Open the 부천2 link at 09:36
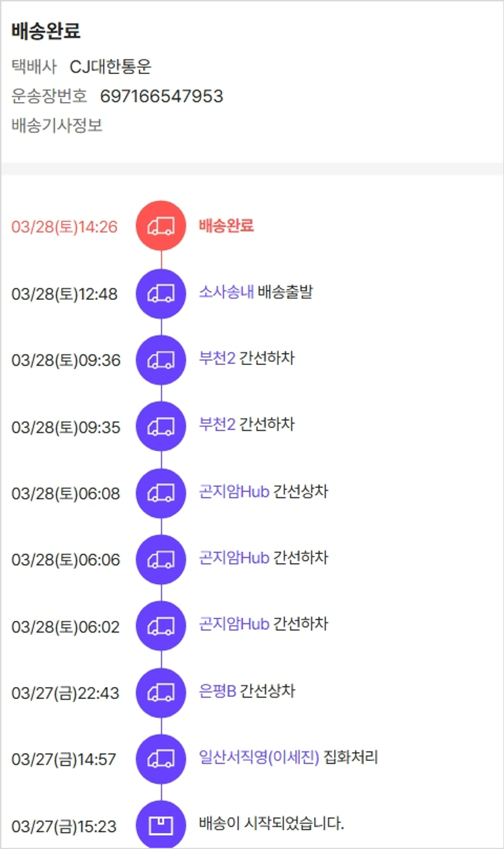The image size is (504, 849). click(217, 358)
